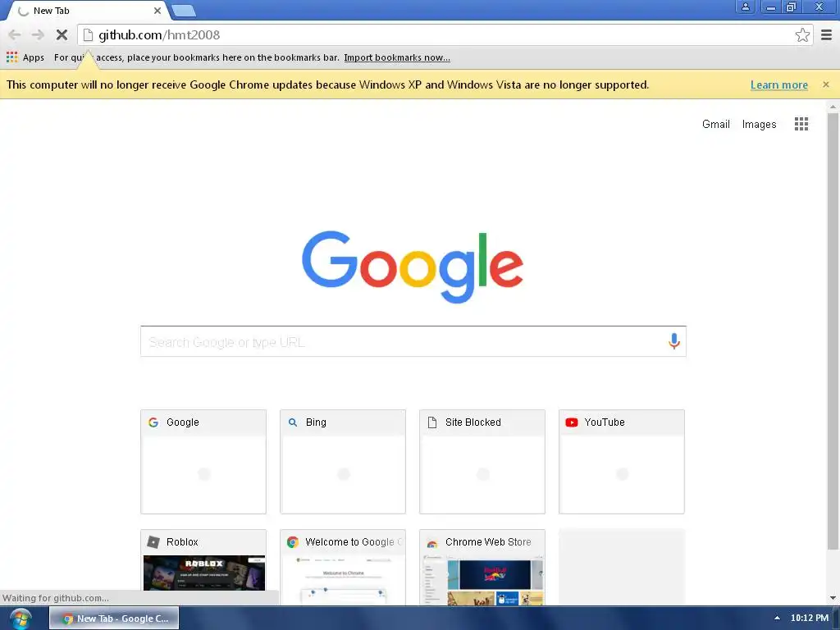Open the Windows Start button
Screen dimensions: 840x630
tap(21, 619)
